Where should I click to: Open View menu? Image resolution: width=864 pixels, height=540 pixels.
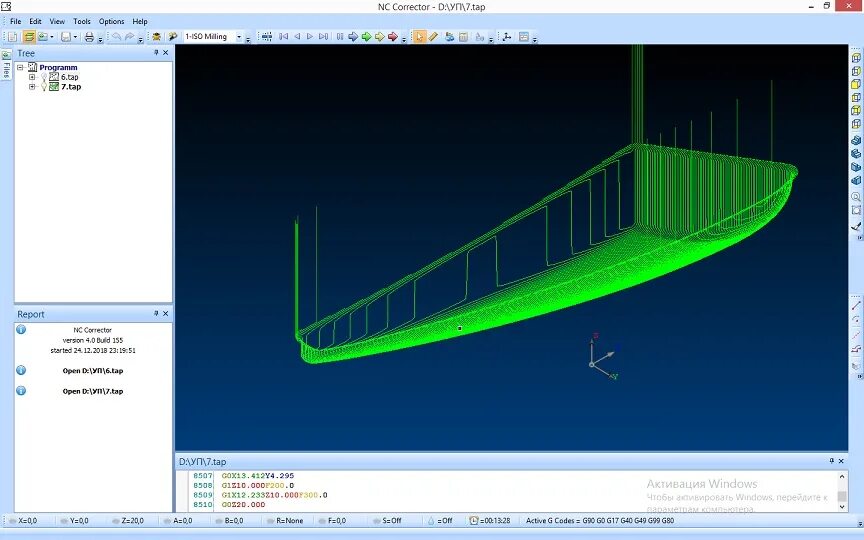click(x=57, y=21)
